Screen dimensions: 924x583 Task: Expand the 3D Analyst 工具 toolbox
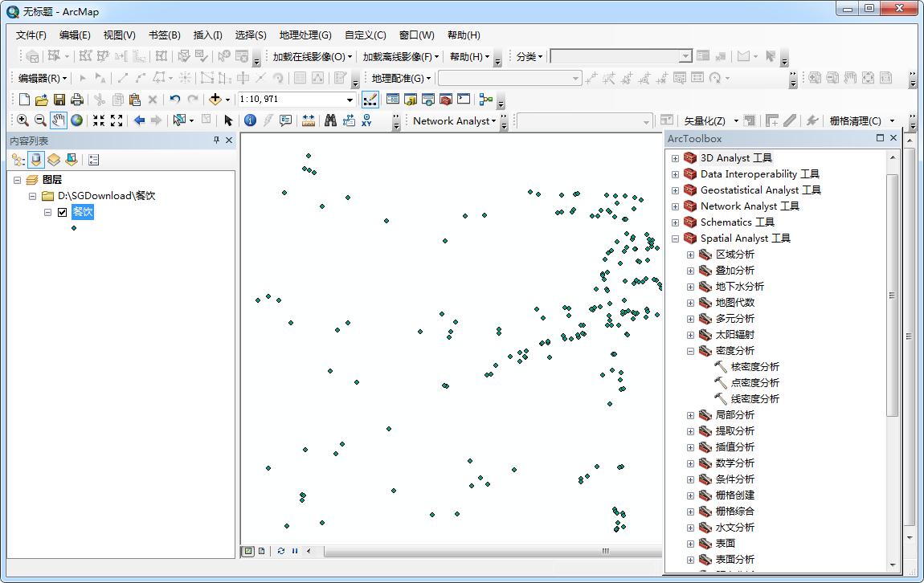[674, 157]
